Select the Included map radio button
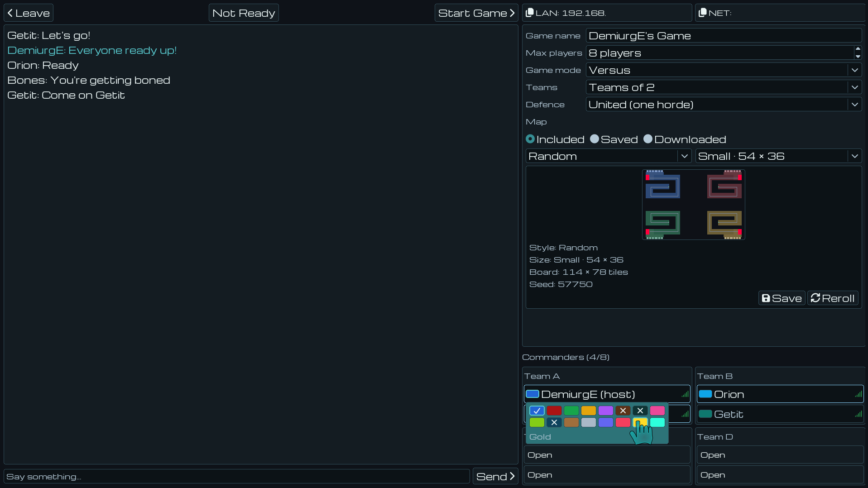This screenshot has width=868, height=488. (x=530, y=139)
